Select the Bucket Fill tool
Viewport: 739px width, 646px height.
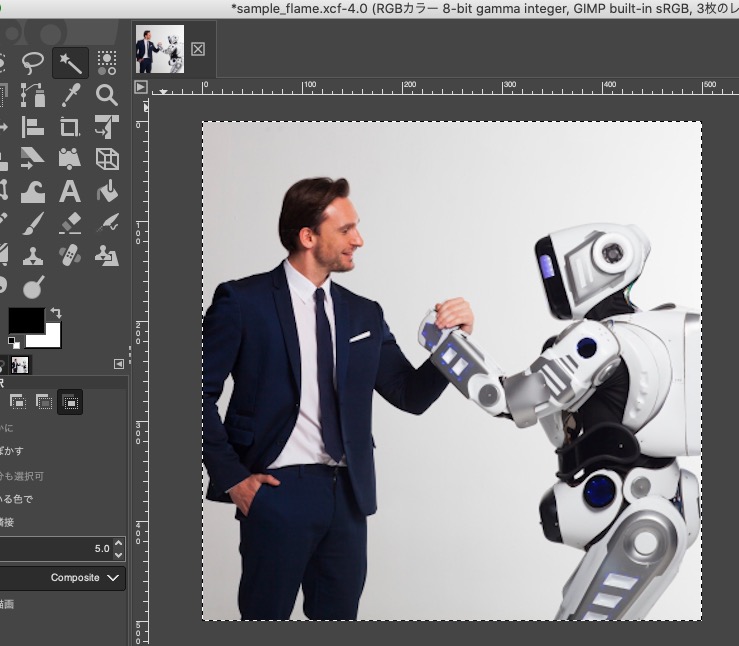pyautogui.click(x=107, y=191)
